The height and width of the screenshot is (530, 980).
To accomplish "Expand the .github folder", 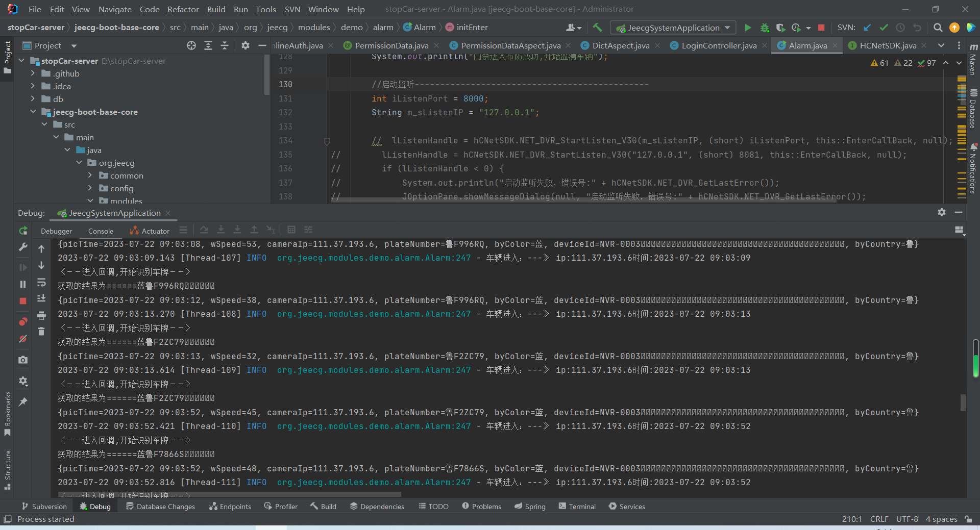I will pos(33,73).
